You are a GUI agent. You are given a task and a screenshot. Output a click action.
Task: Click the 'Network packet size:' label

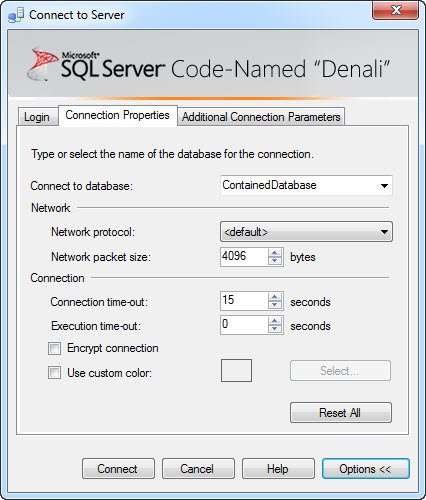click(101, 257)
